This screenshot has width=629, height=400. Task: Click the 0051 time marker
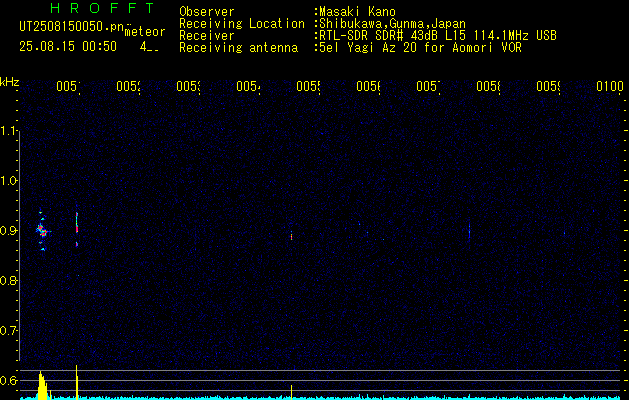point(68,86)
